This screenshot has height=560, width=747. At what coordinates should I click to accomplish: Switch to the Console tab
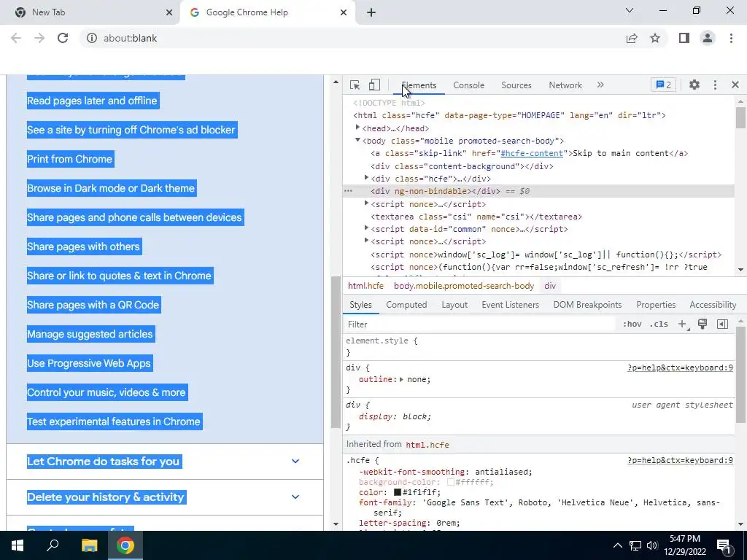point(468,85)
